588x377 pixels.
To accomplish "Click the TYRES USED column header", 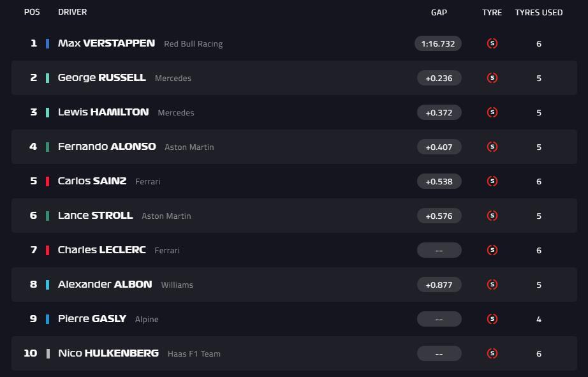I will (x=538, y=12).
